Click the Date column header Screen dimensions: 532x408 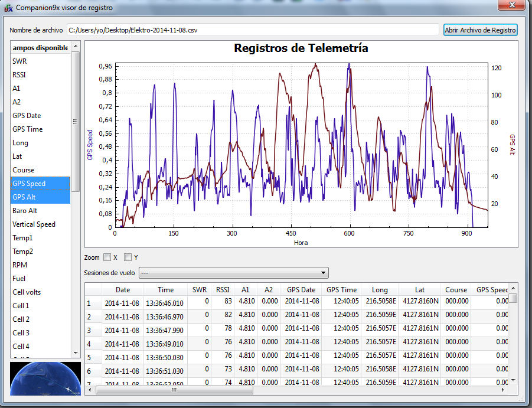pos(122,290)
